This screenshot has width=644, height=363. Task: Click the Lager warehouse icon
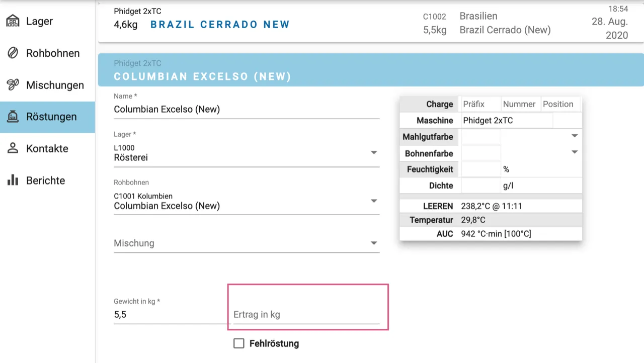tap(13, 21)
